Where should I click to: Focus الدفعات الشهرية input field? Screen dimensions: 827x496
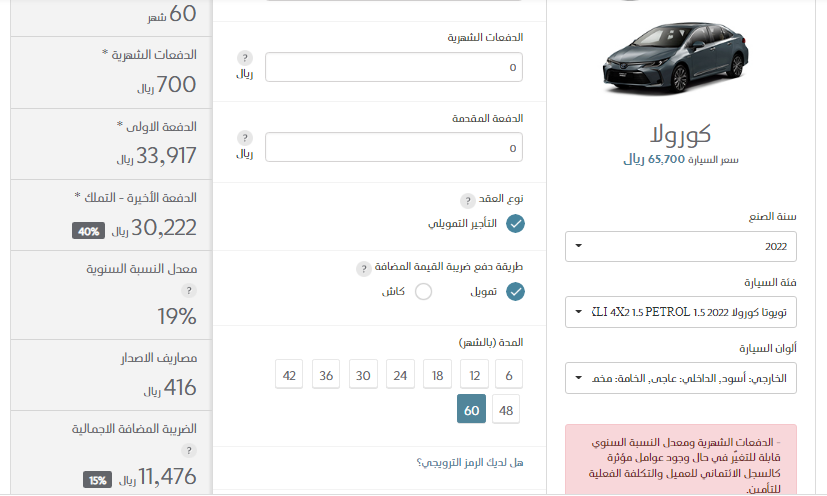[393, 67]
